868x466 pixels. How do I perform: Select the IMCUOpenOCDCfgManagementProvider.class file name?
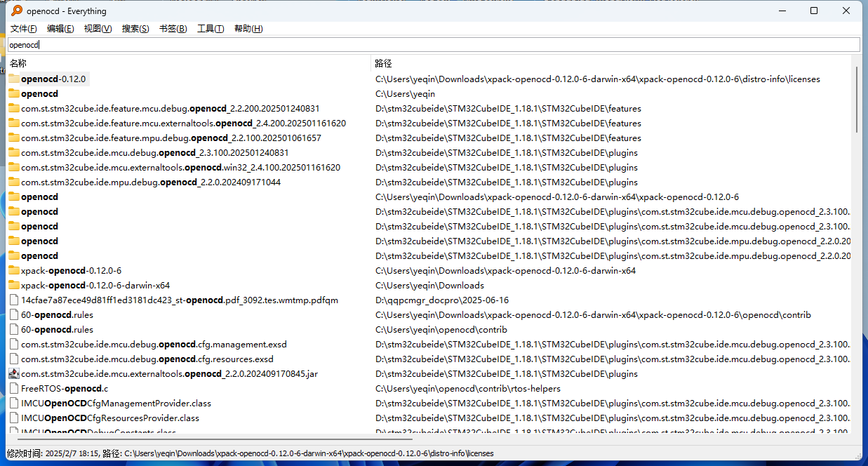point(116,403)
